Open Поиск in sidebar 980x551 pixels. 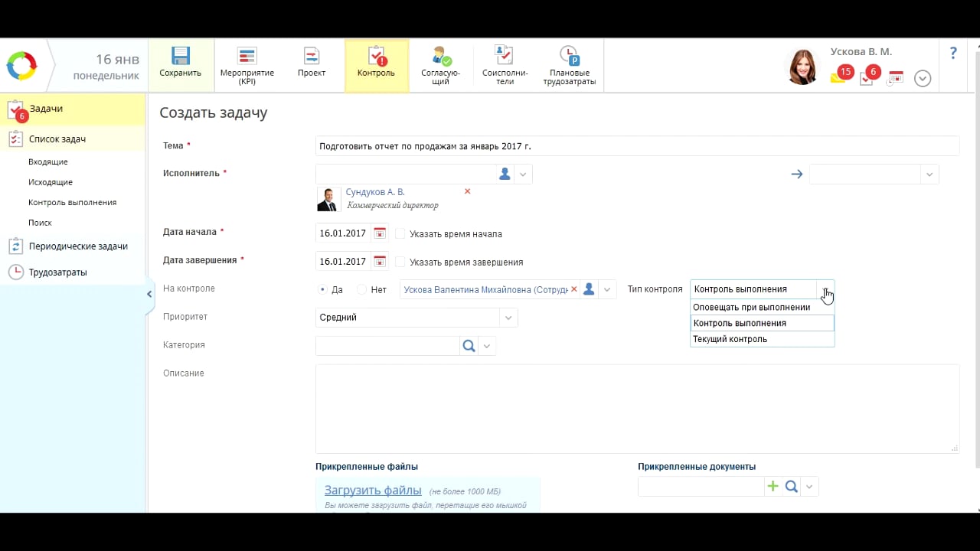40,223
